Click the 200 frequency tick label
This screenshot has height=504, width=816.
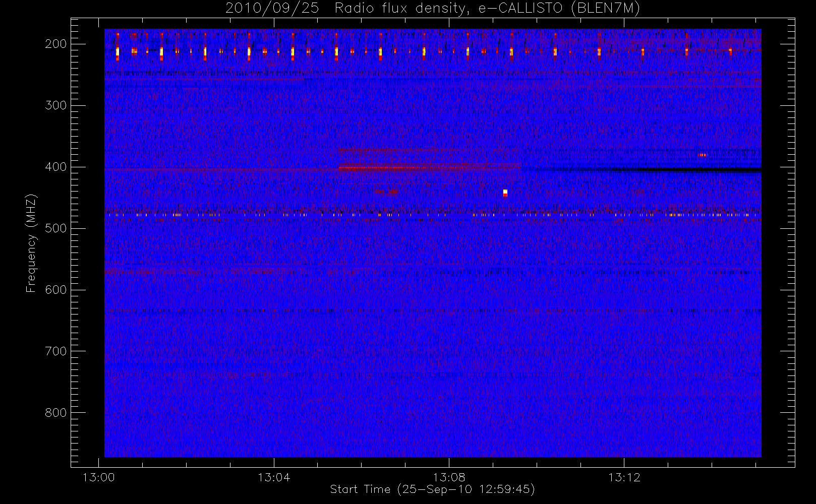click(56, 44)
